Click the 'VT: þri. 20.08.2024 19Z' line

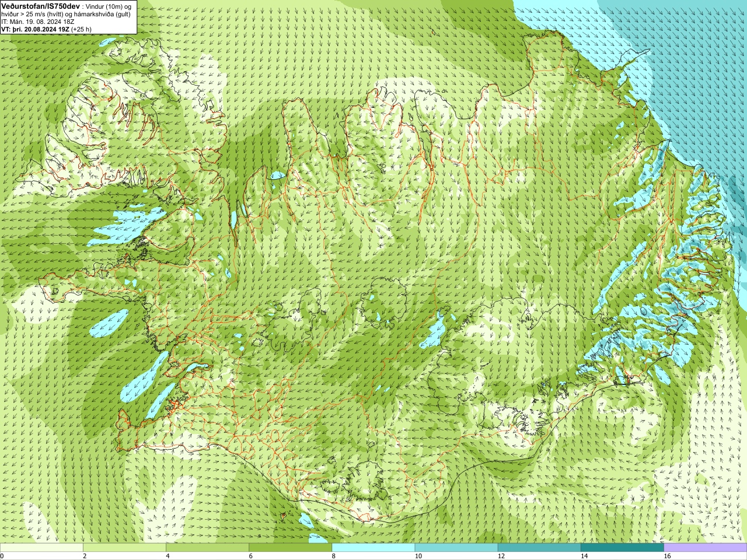pos(47,29)
